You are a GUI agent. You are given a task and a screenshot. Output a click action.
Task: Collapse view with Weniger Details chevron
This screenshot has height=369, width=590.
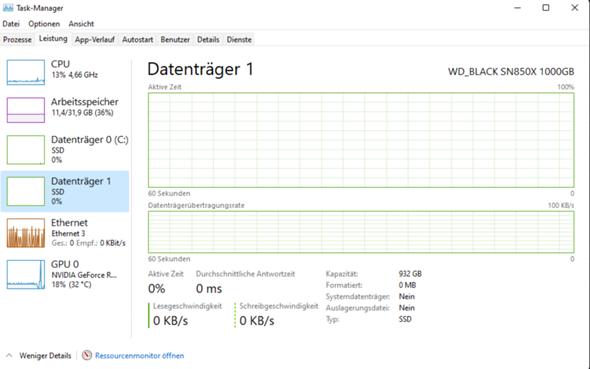(9, 355)
